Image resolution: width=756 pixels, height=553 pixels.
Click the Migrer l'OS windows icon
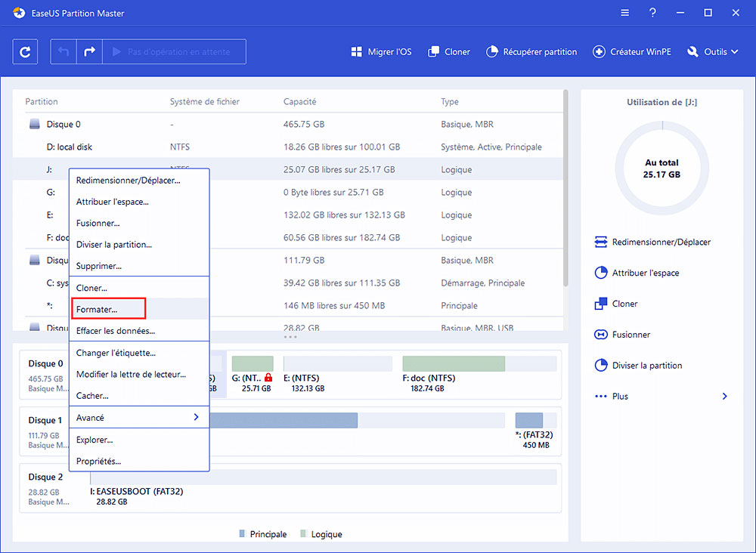(x=356, y=51)
